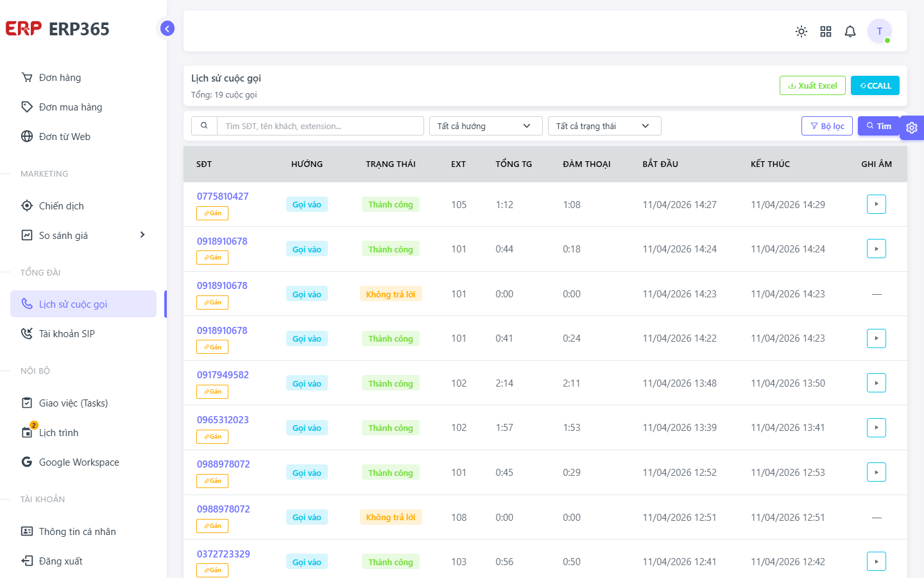Open the apps grid icon
This screenshot has width=924, height=578.
pos(826,31)
